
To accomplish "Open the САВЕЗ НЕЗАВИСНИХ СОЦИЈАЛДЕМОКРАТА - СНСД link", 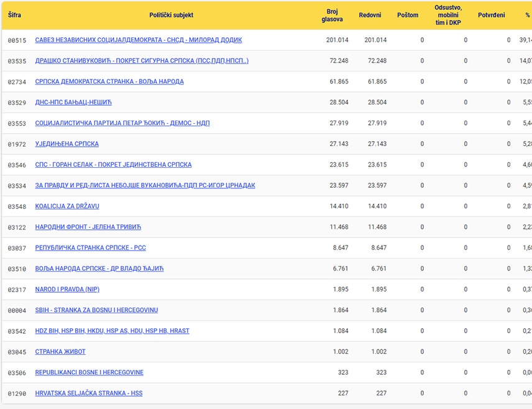I will click(139, 40).
